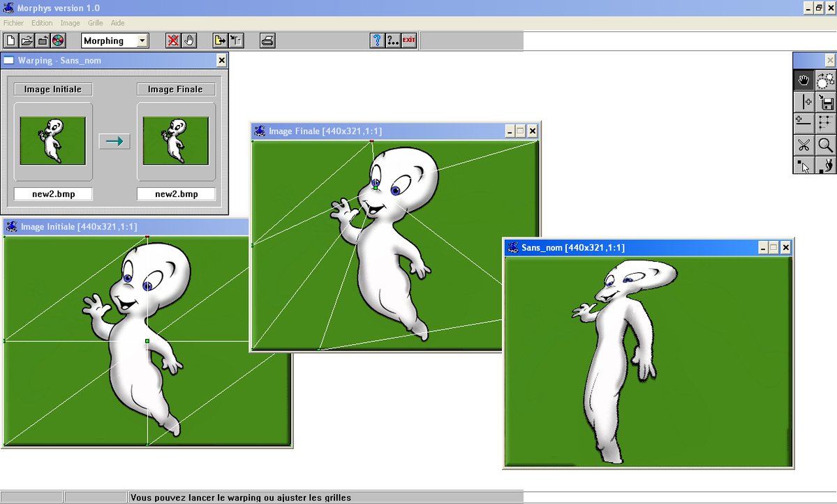
Task: Click the status bar text about launching warping
Action: coord(240,498)
